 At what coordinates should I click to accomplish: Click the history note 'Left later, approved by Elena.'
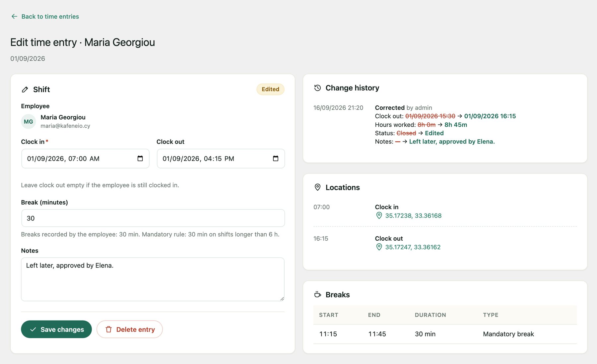coord(452,142)
